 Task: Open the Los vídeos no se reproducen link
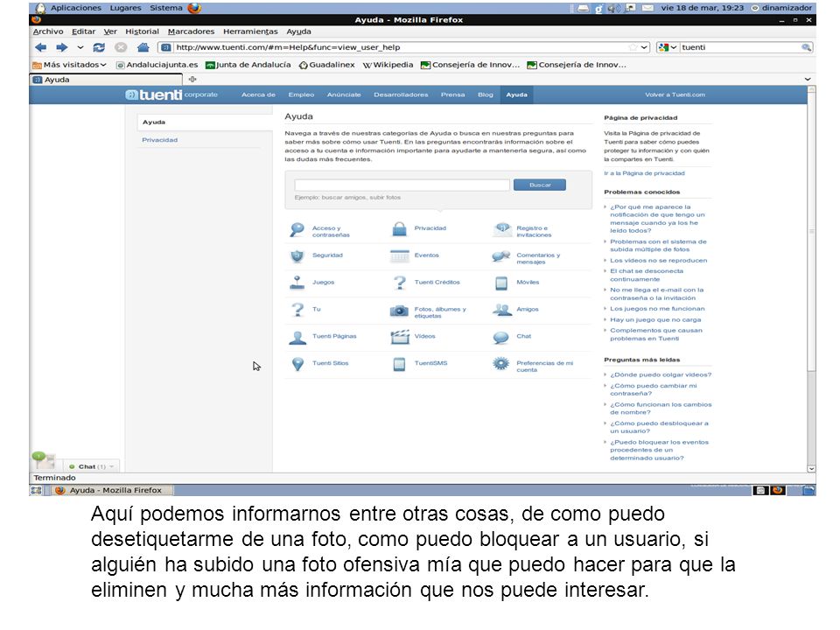[x=658, y=261]
